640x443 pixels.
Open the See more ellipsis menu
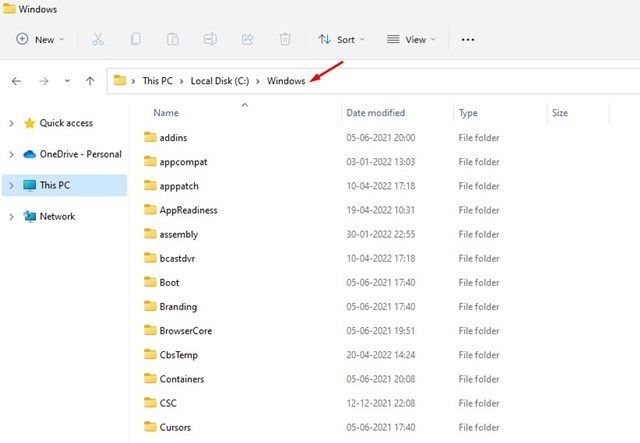click(468, 40)
